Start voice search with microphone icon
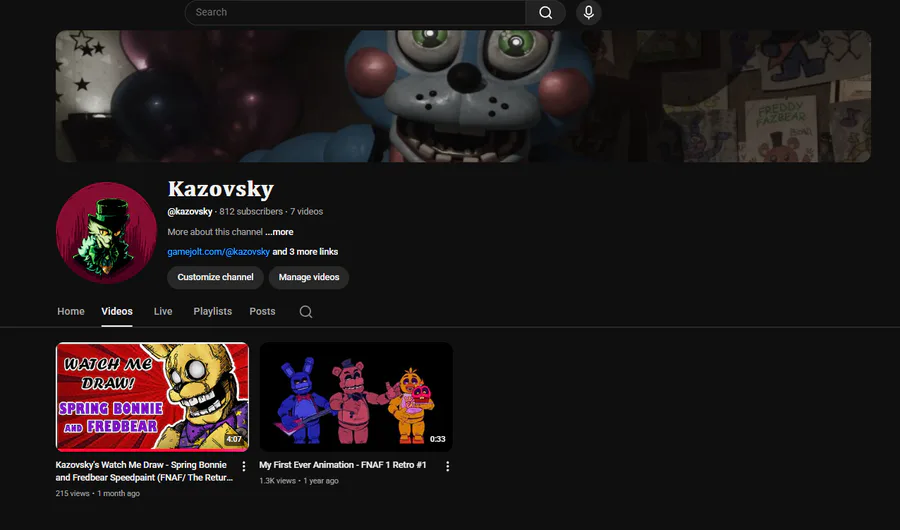 588,13
